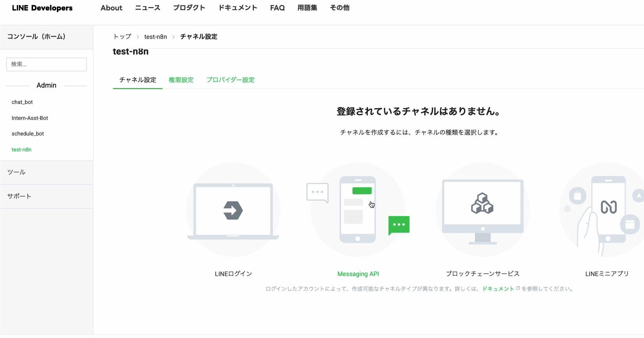The height and width of the screenshot is (338, 644).
Task: Click the トップ breadcrumb link
Action: [x=122, y=37]
